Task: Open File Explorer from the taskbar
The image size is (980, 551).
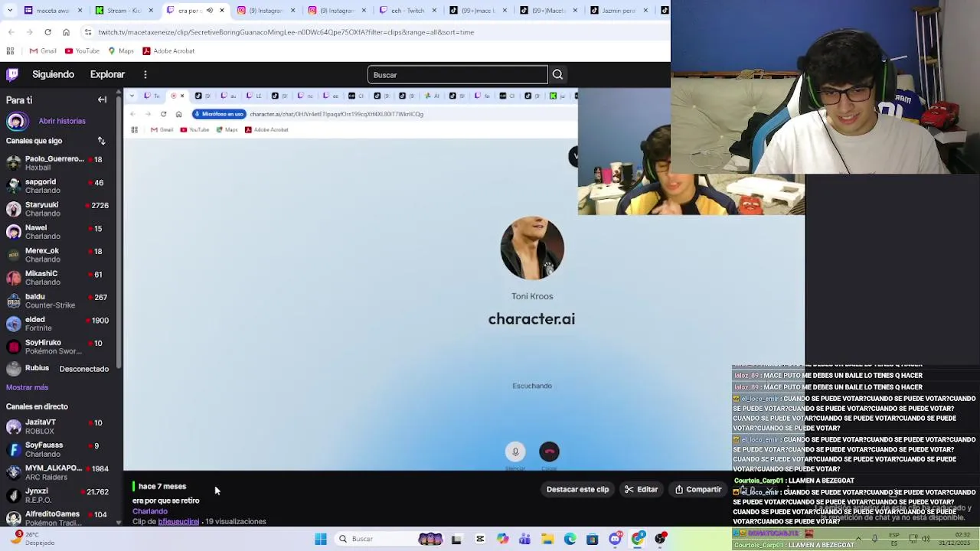Action: click(547, 540)
